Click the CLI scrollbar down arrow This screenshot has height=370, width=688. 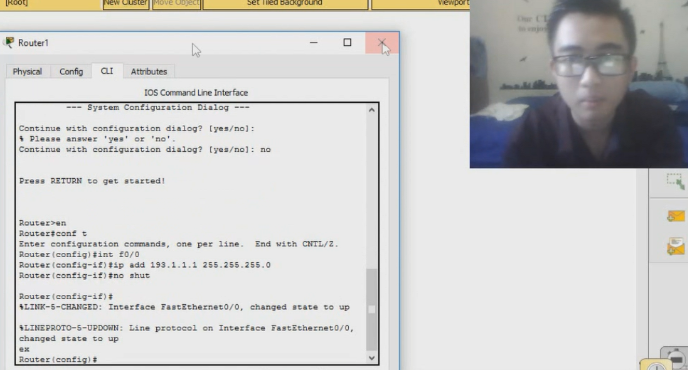372,358
